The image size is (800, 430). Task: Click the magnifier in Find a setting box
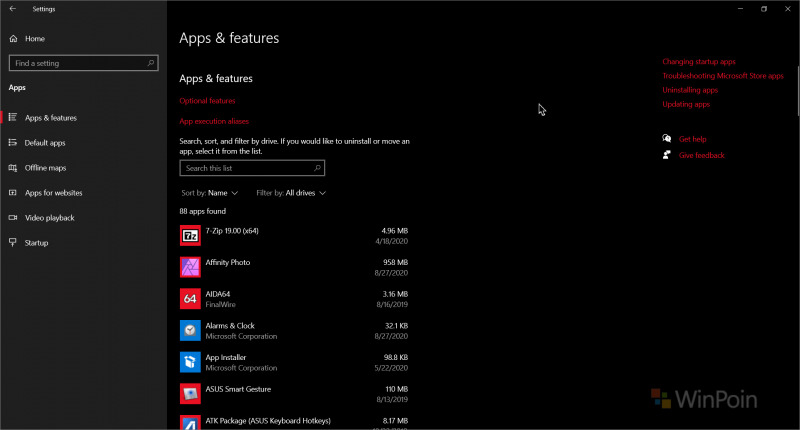[x=151, y=63]
